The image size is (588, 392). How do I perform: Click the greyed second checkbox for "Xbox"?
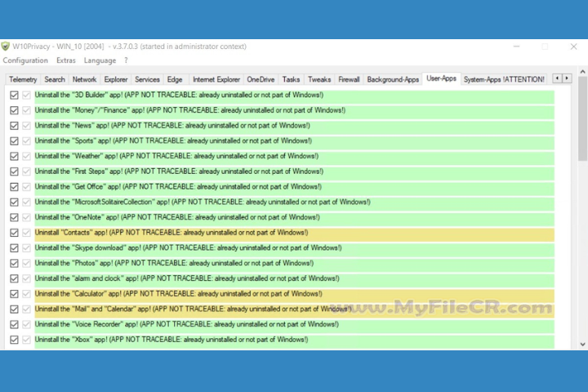point(26,340)
